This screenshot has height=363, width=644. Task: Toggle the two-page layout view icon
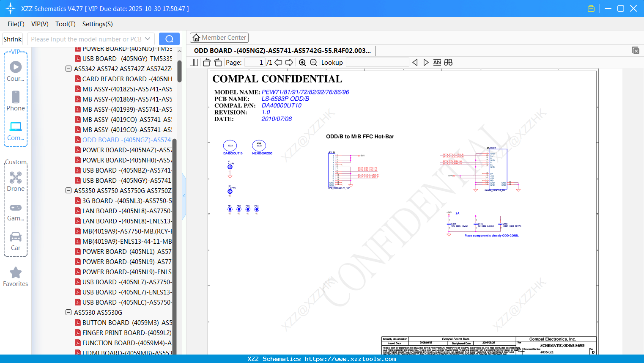pyautogui.click(x=194, y=63)
